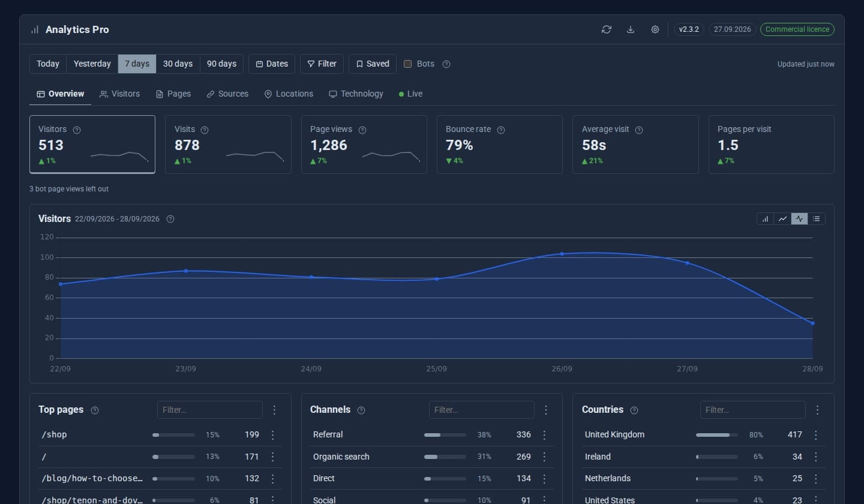
Task: Open settings gear icon
Action: coord(655,29)
